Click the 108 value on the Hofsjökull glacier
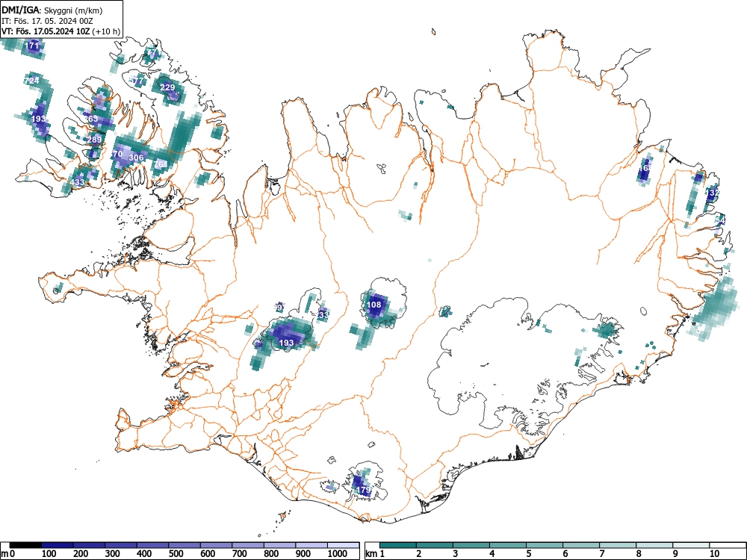Image resolution: width=747 pixels, height=560 pixels. [x=374, y=305]
